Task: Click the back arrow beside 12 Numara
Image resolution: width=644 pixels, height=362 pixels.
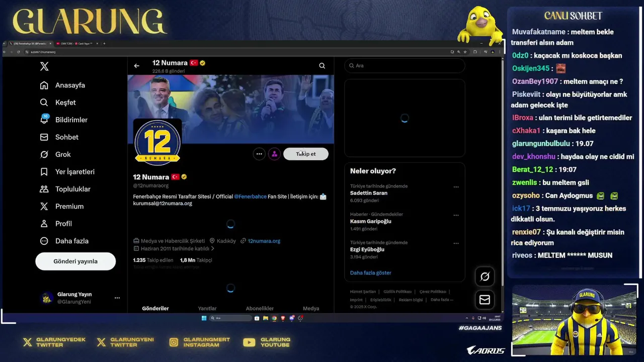Action: (136, 66)
